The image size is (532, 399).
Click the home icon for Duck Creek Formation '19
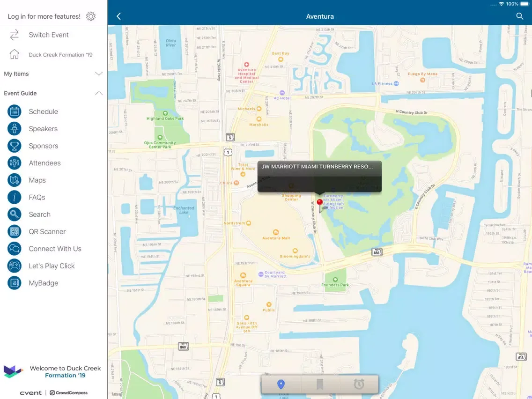(14, 54)
